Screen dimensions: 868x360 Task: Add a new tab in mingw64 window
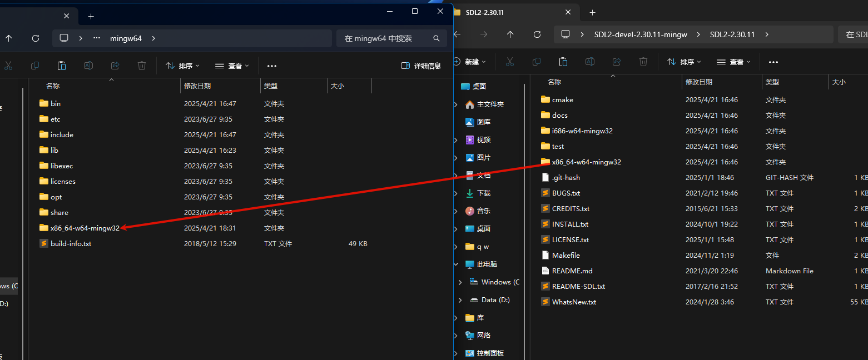click(91, 17)
